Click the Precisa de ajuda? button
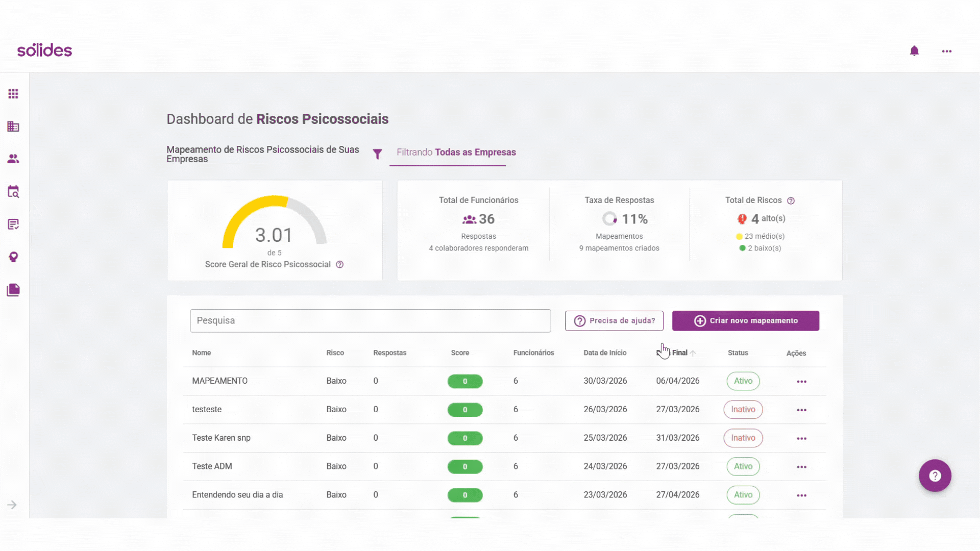The image size is (980, 551). coord(614,321)
